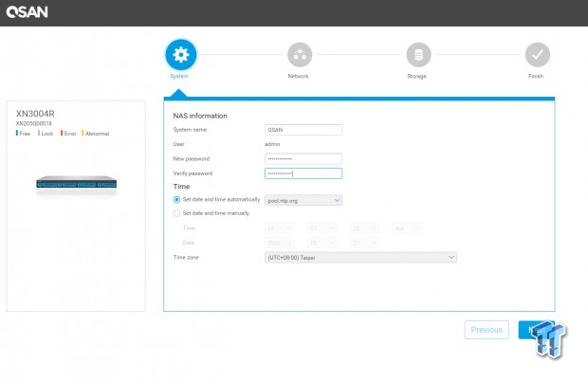Screen dimensions: 588x381
Task: Open the pool.ntp.org server dropdown
Action: coord(303,200)
